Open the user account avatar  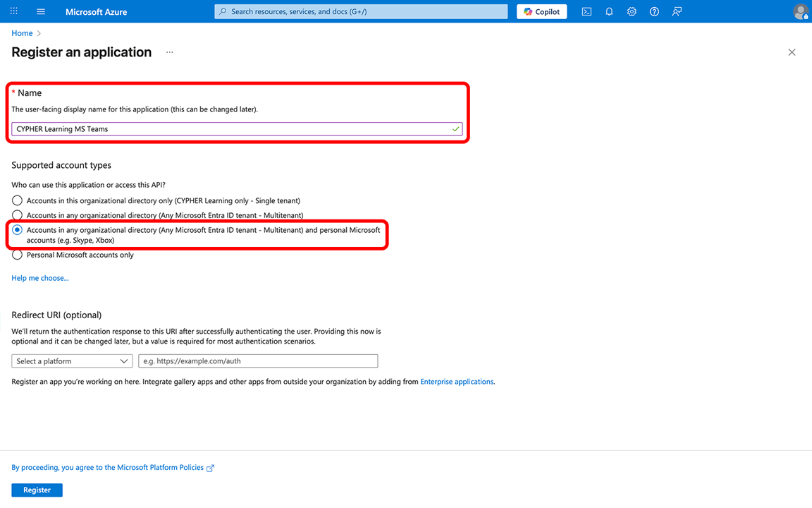pyautogui.click(x=801, y=11)
